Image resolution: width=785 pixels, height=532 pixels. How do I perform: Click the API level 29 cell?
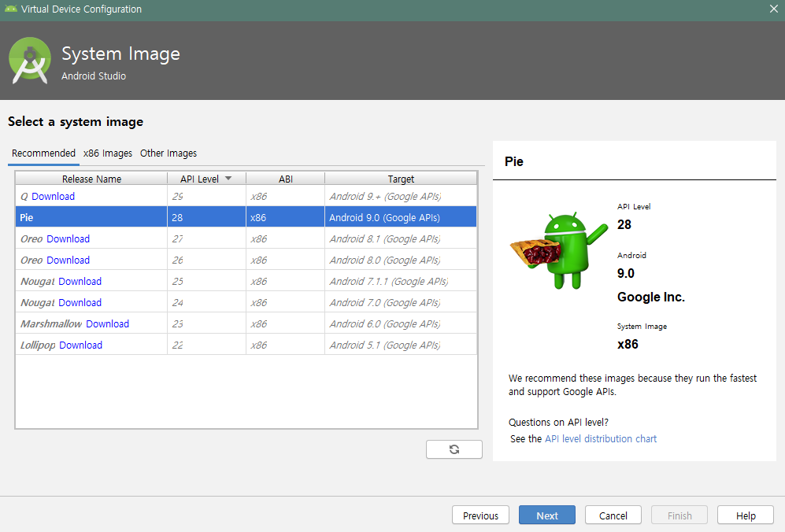[207, 196]
